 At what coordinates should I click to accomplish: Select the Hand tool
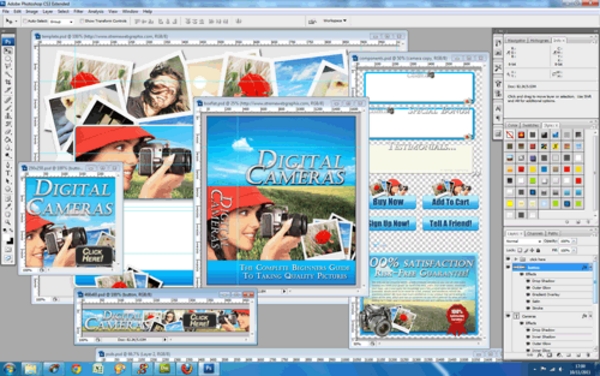pos(8,214)
